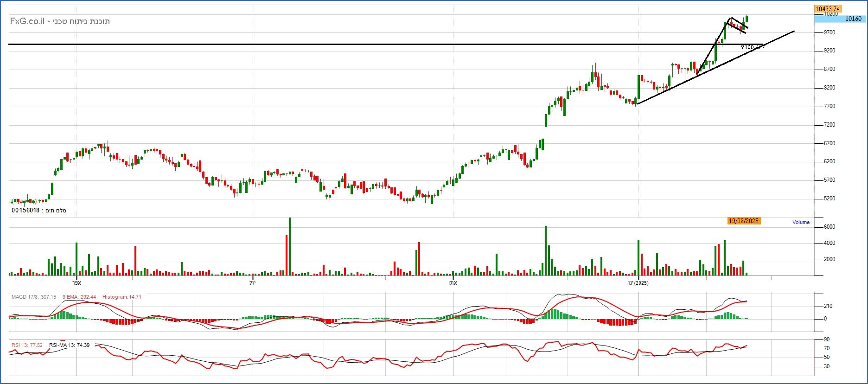Click the 6000 tick on volume axis
Screen dimensions: 868x384
(x=829, y=227)
